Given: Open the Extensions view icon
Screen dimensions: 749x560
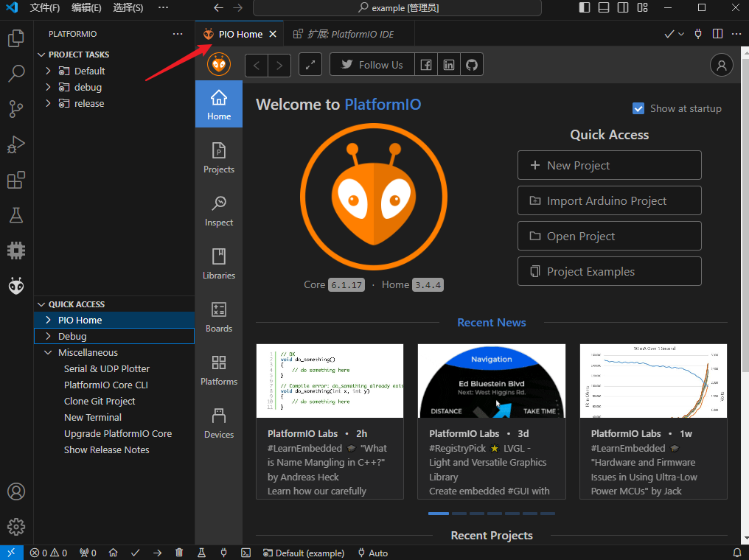Looking at the screenshot, I should point(16,180).
